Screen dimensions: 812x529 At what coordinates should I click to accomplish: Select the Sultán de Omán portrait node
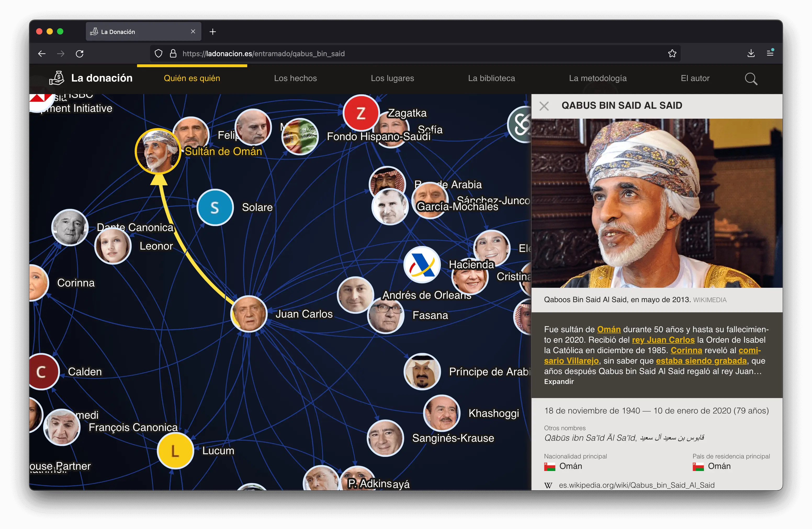pyautogui.click(x=158, y=151)
